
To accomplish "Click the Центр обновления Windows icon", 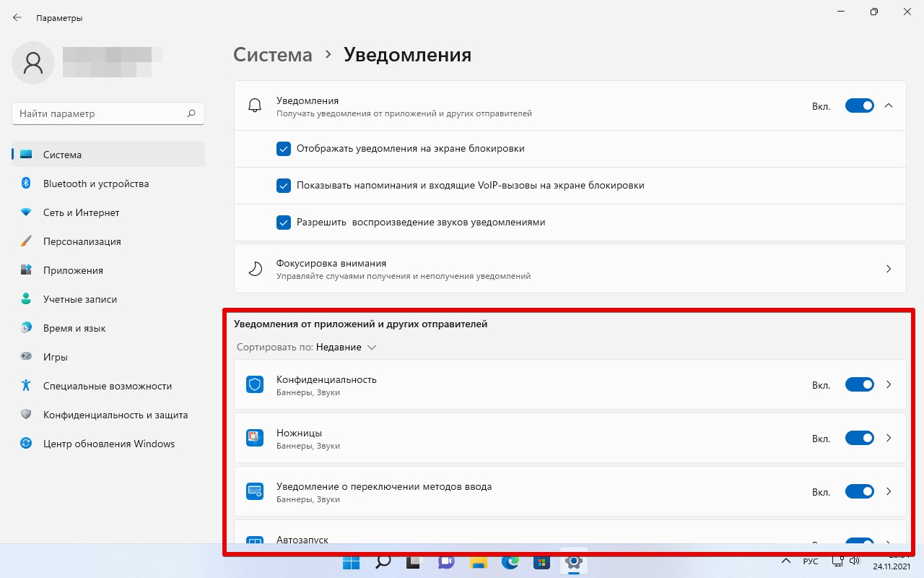I will [x=26, y=444].
